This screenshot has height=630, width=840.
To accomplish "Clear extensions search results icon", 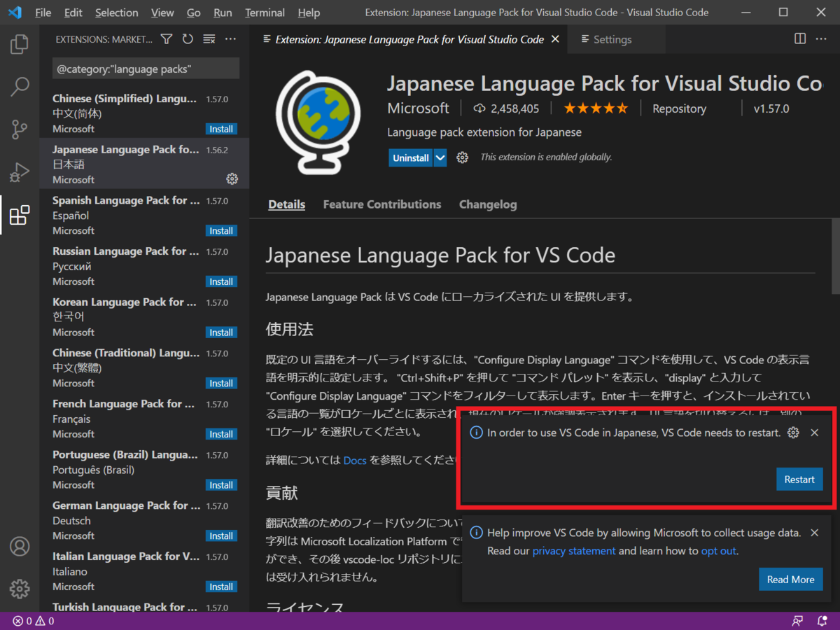I will pyautogui.click(x=209, y=39).
